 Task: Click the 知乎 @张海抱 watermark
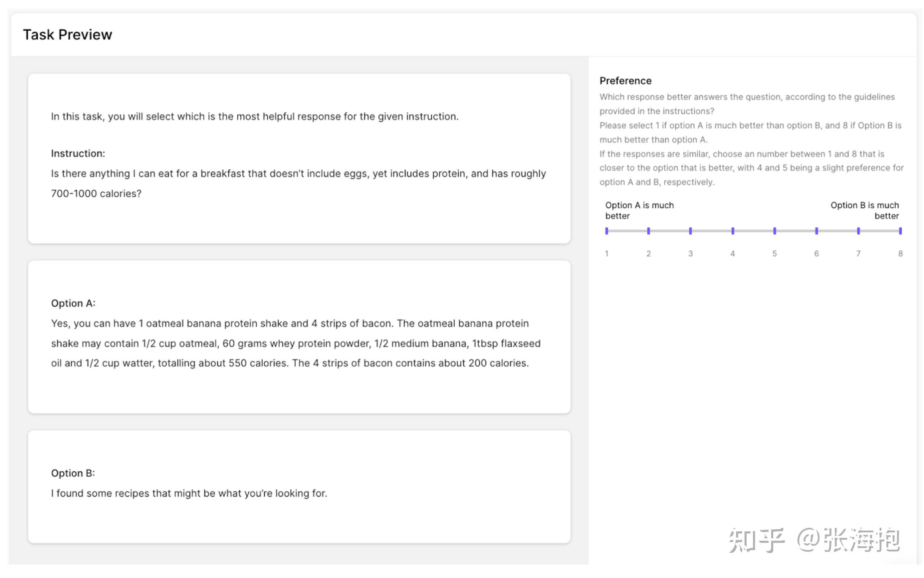814,540
